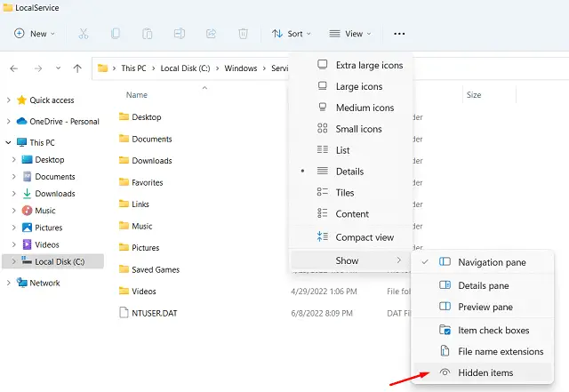This screenshot has height=392, width=569.
Task: Select OneDrive - Personal in sidebar
Action: coord(58,121)
